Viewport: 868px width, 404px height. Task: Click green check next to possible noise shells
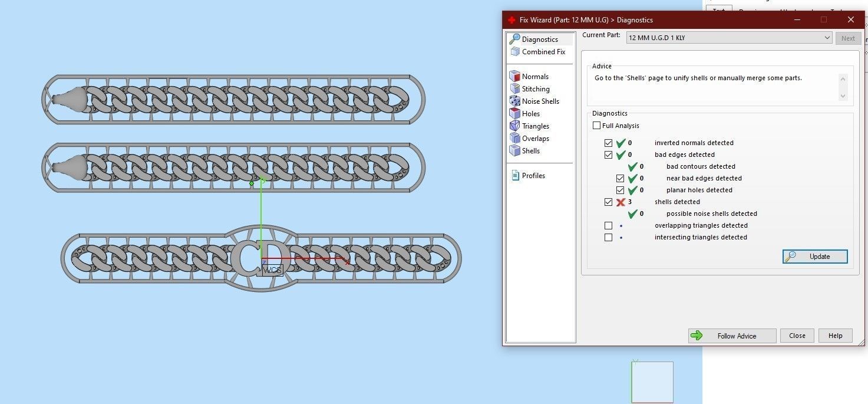point(633,214)
